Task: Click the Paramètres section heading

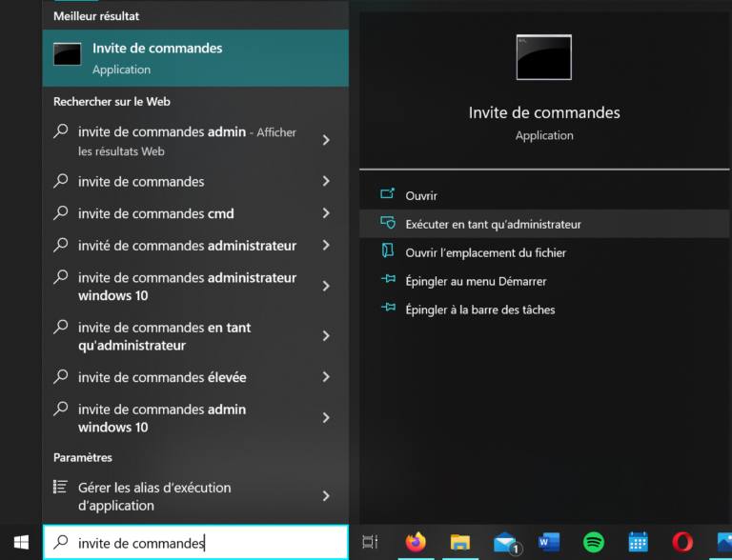Action: [83, 457]
